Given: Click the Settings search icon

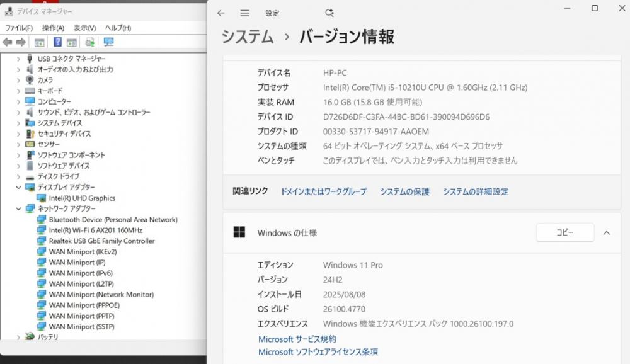Looking at the screenshot, I should pyautogui.click(x=329, y=13).
